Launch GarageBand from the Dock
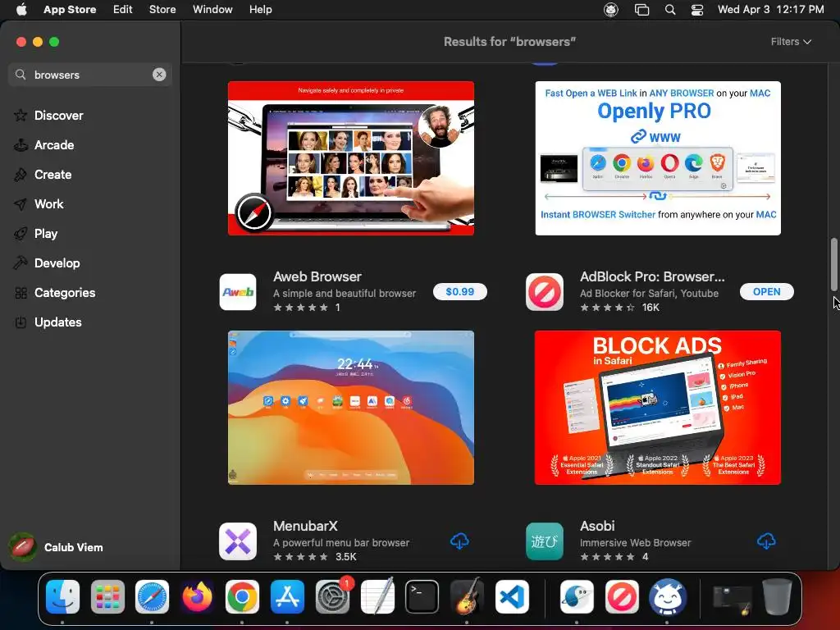Image resolution: width=840 pixels, height=630 pixels. (467, 597)
